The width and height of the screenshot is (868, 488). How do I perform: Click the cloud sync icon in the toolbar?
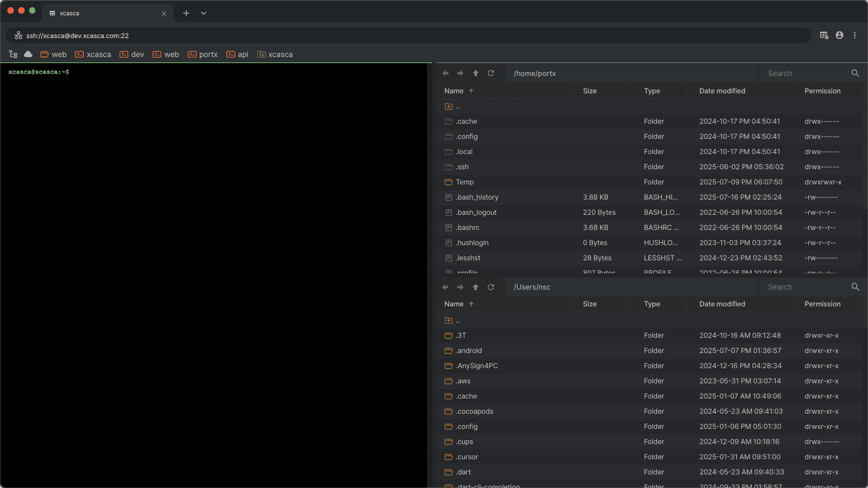tap(28, 54)
